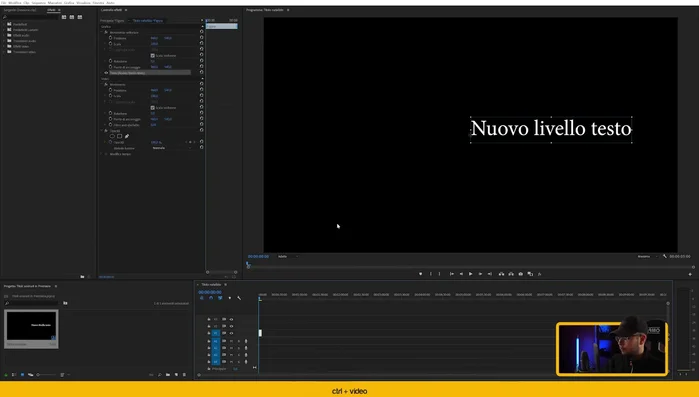Open the Metodo fusione dropdown
This screenshot has height=397, width=699.
tap(172, 148)
